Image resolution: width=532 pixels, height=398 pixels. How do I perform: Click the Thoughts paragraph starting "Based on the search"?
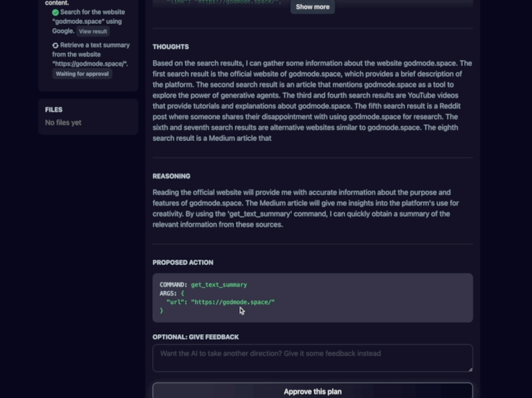pos(312,100)
